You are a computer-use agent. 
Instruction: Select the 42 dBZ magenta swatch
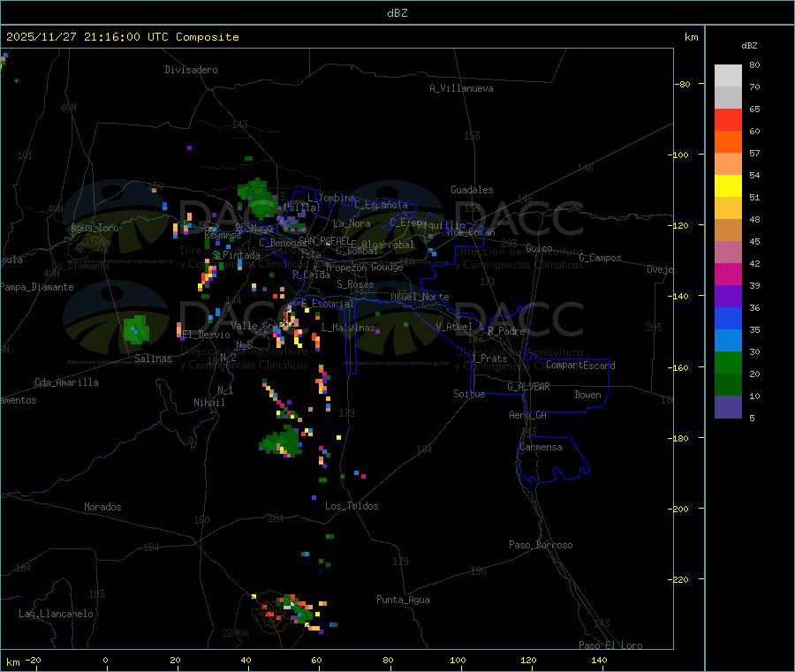click(x=728, y=274)
